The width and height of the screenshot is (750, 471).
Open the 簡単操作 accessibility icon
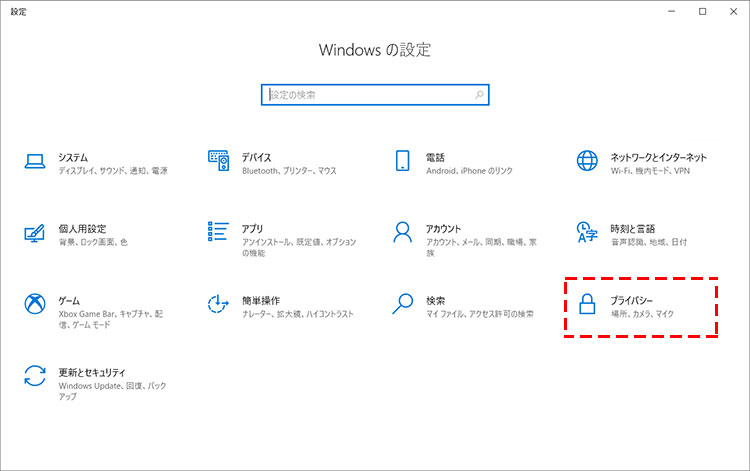coord(218,304)
